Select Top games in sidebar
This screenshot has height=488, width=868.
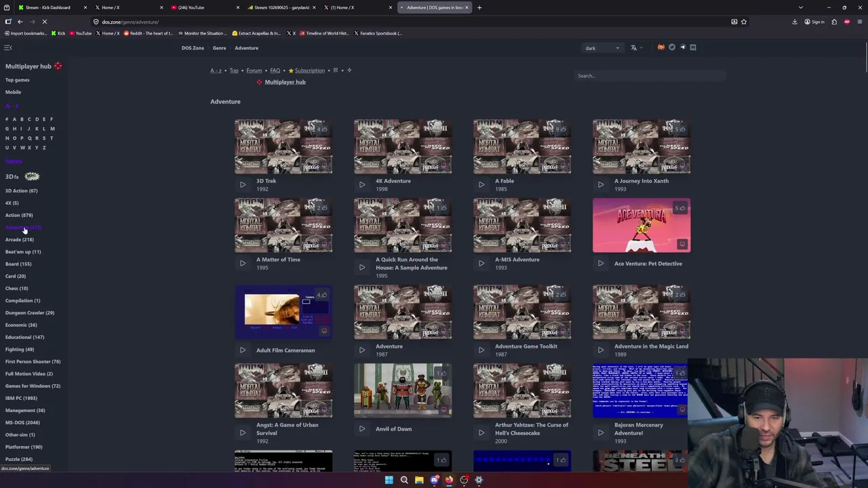coord(18,80)
